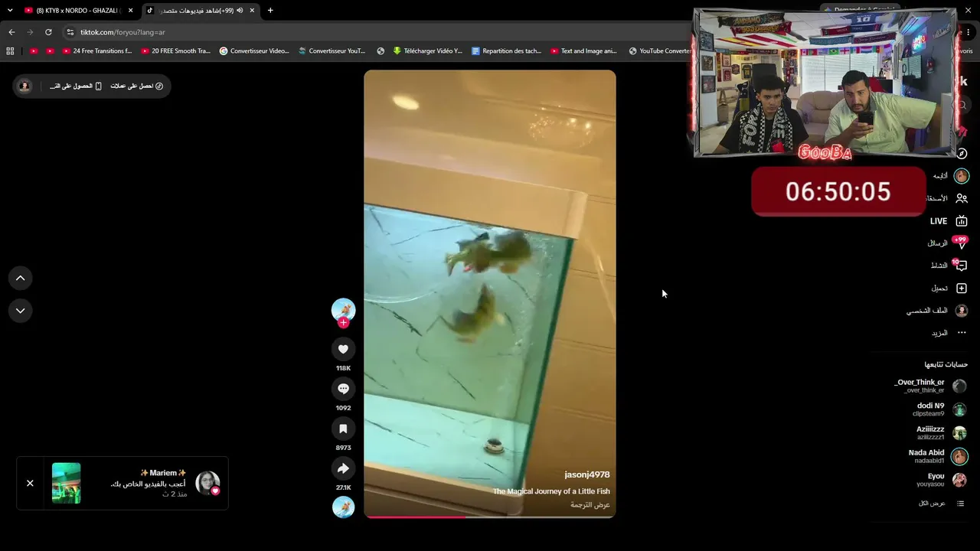
Task: Open the followed account _Over_Think_er
Action: pos(929,386)
